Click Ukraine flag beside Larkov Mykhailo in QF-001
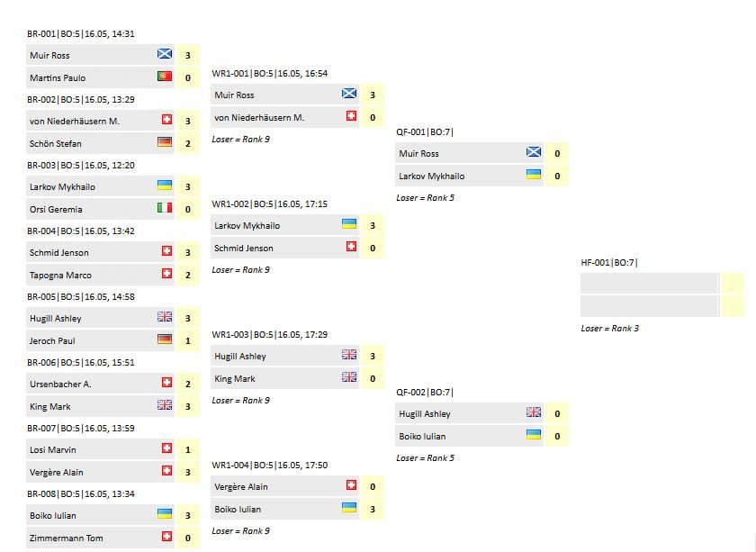756x552 pixels. pyautogui.click(x=533, y=174)
